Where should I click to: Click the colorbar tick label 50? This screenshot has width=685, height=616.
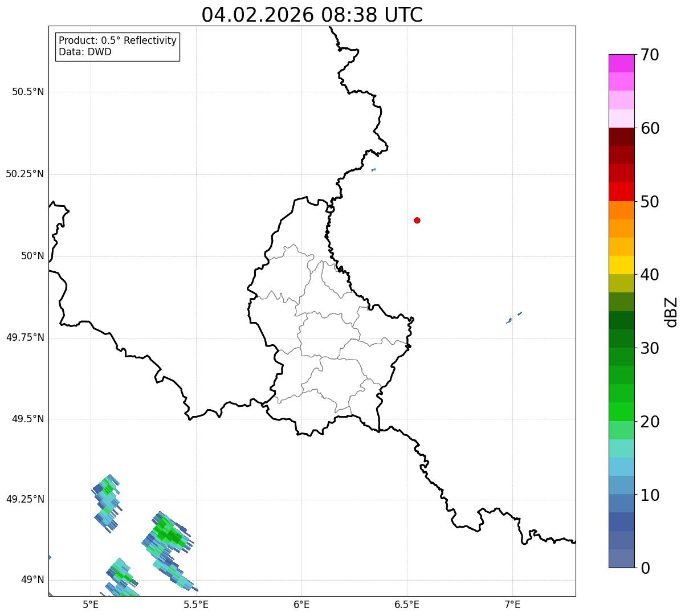click(x=650, y=202)
